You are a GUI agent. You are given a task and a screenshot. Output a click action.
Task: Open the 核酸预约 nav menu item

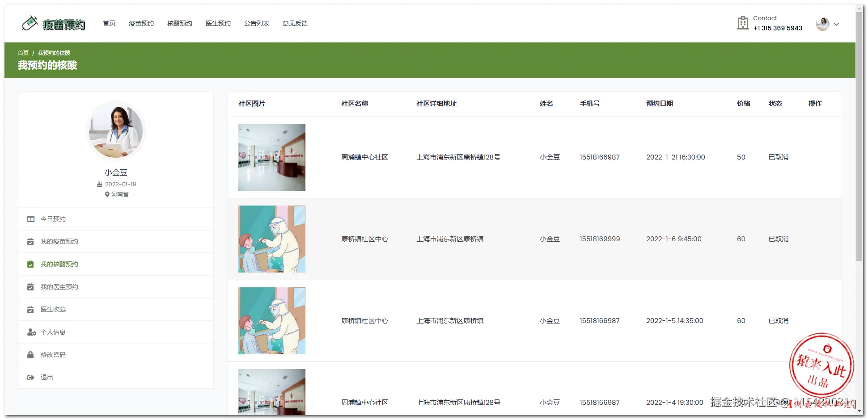pyautogui.click(x=180, y=23)
